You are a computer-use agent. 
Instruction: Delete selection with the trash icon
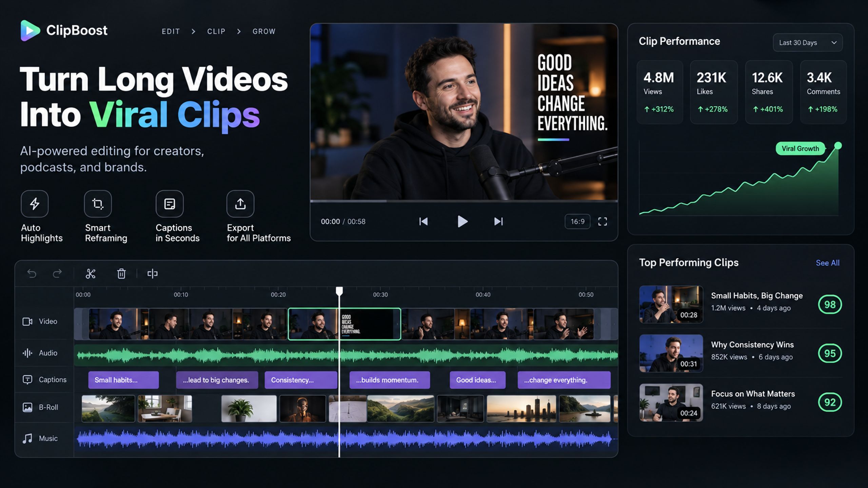(121, 273)
